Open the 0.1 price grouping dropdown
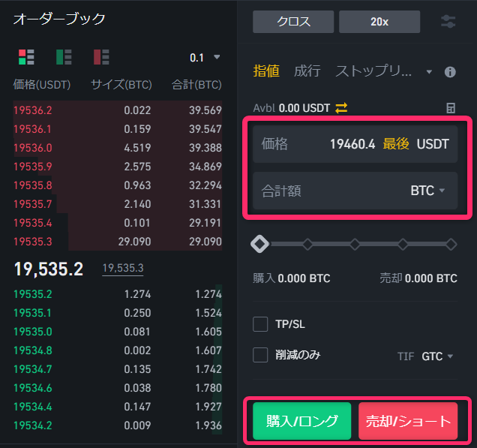The width and height of the screenshot is (477, 448). click(205, 57)
